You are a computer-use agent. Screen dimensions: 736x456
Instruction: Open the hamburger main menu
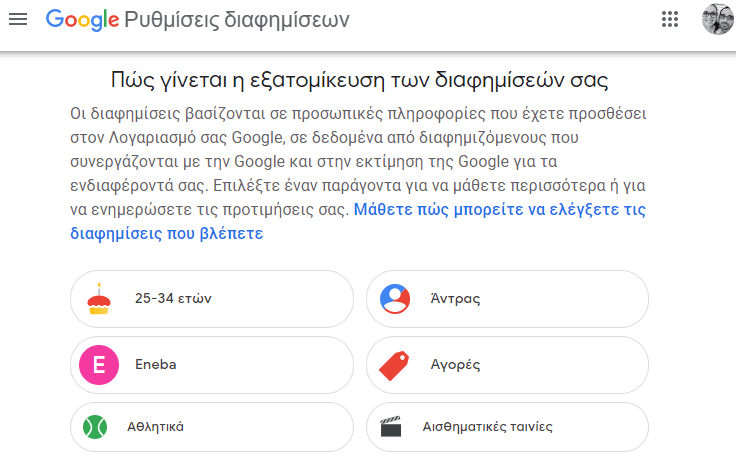click(x=18, y=19)
